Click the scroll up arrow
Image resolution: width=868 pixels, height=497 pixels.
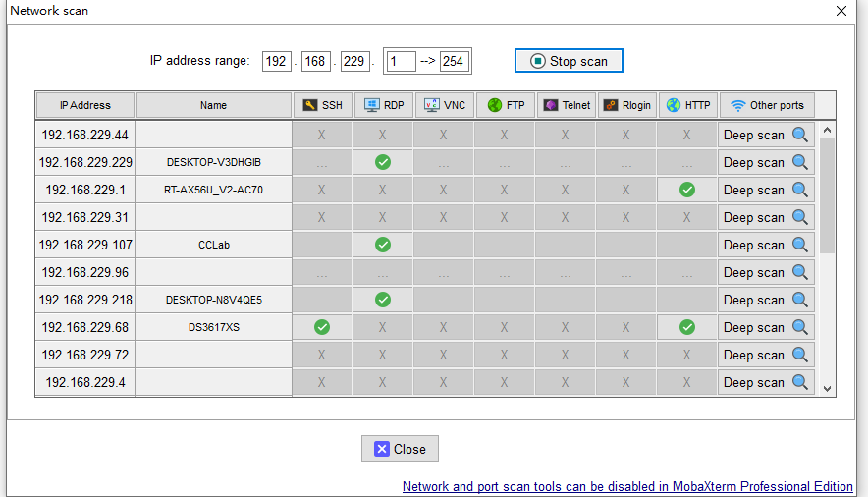827,130
